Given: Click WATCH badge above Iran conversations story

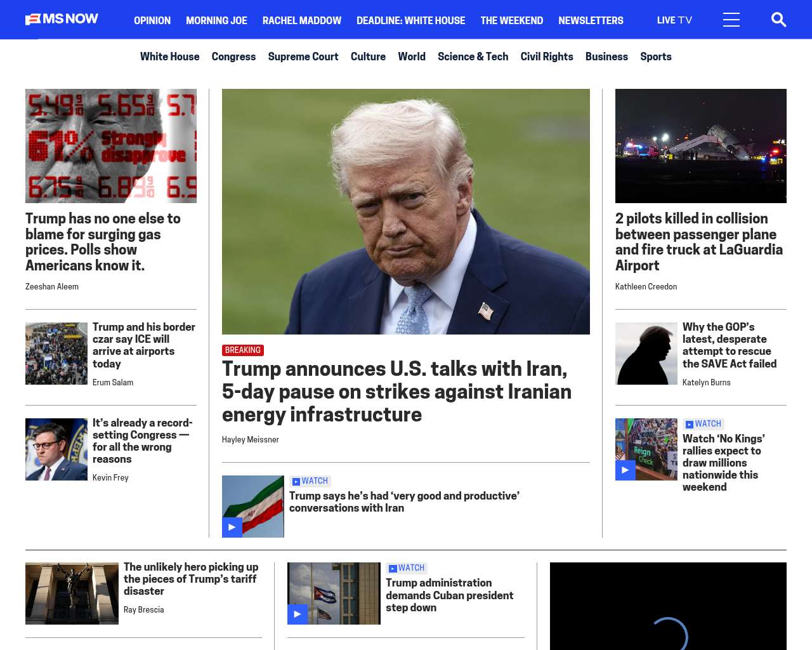Looking at the screenshot, I should (310, 481).
